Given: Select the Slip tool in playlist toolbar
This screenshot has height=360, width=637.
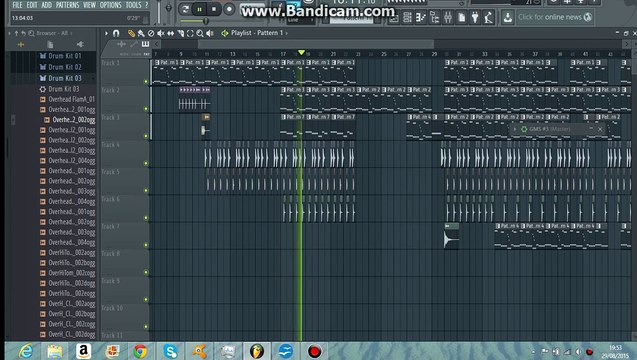Looking at the screenshot, I should point(171,33).
